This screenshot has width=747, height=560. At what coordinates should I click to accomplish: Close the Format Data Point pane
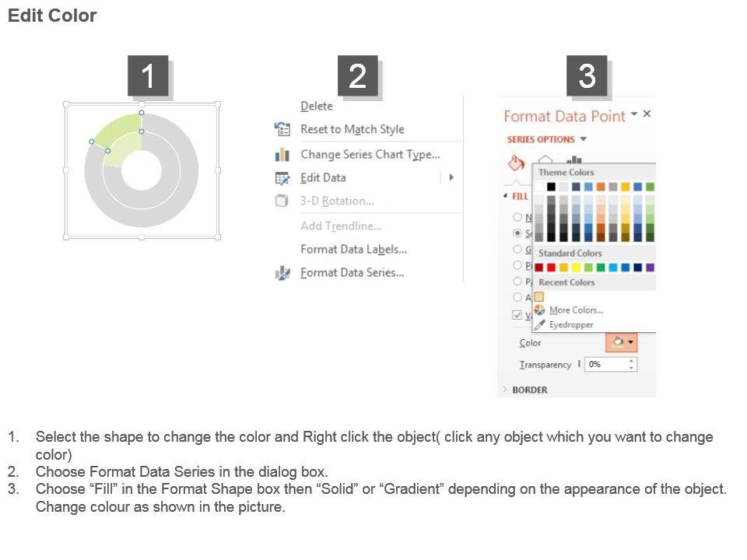coord(647,114)
